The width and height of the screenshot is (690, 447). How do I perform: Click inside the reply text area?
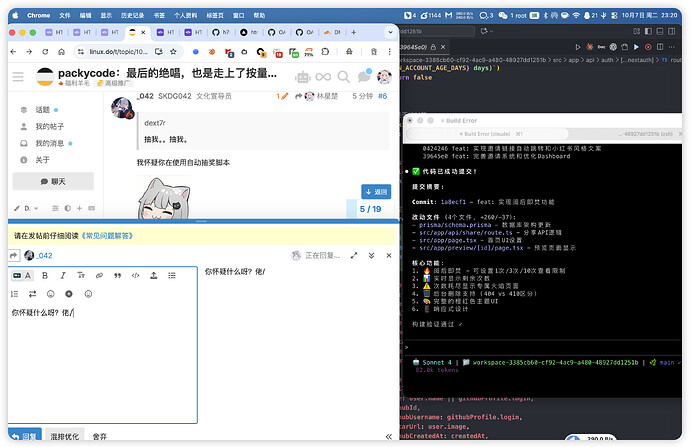103,363
